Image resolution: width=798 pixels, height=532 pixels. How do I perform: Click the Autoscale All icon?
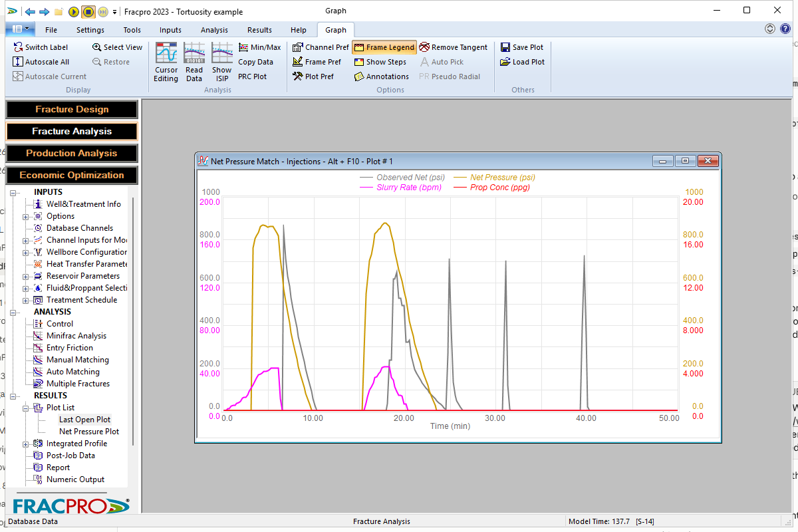click(18, 62)
